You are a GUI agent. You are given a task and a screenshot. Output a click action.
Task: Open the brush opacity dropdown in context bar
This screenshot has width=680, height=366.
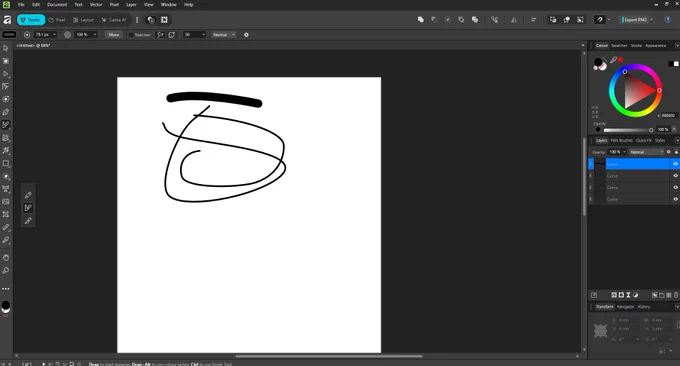click(x=95, y=35)
